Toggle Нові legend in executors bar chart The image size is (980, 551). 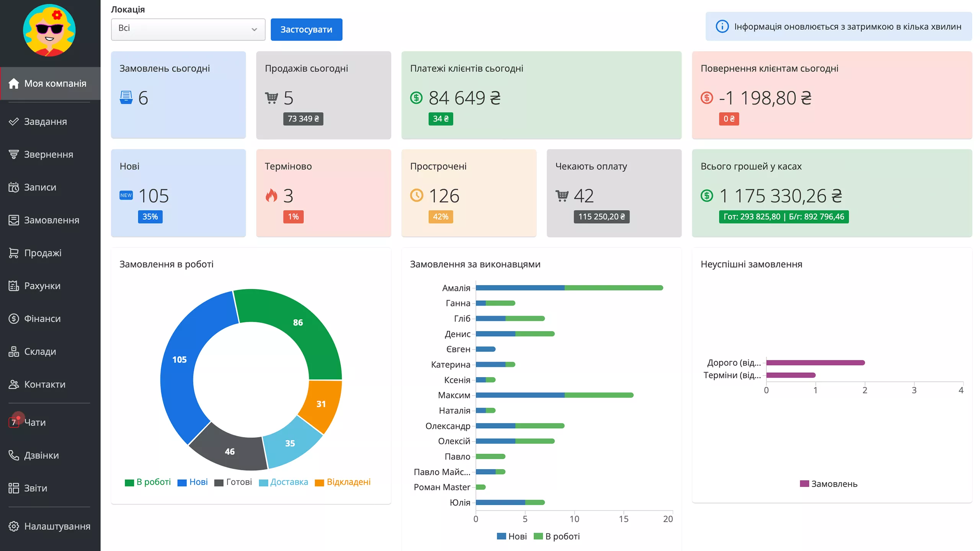(x=512, y=536)
